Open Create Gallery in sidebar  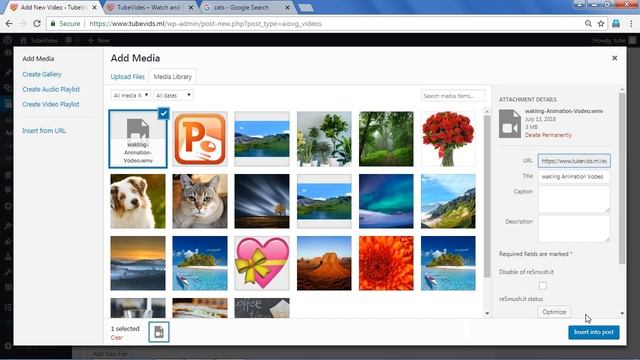[x=42, y=74]
